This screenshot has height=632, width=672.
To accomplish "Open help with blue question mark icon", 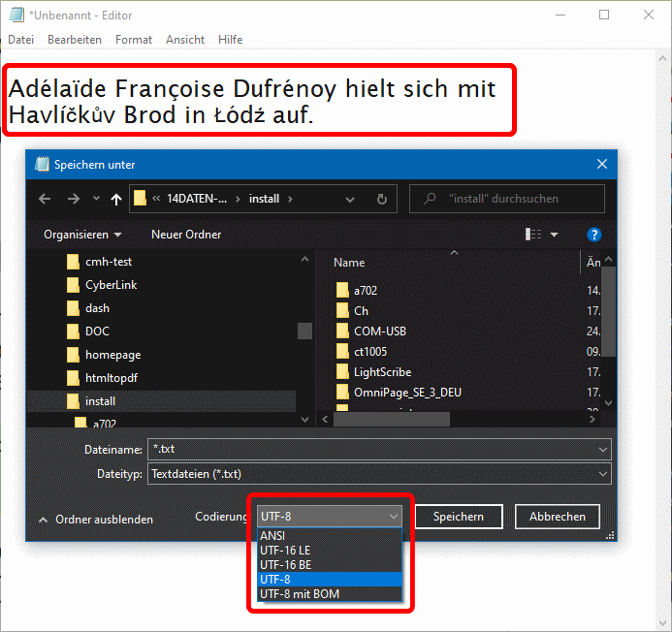I will pyautogui.click(x=594, y=235).
